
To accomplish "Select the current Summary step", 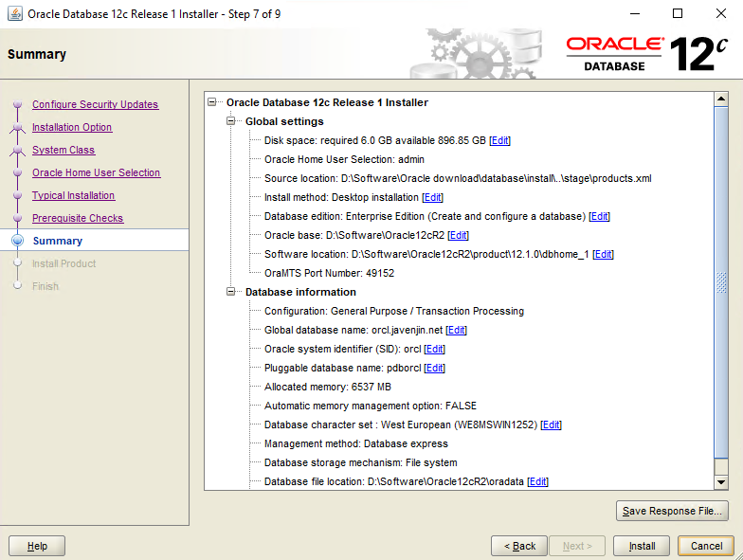I will (57, 241).
